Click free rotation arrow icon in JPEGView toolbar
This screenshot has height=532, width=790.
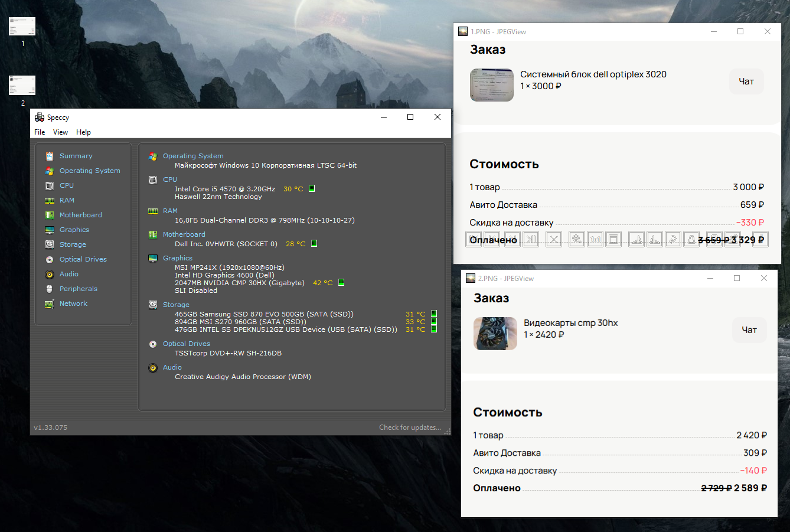point(673,239)
